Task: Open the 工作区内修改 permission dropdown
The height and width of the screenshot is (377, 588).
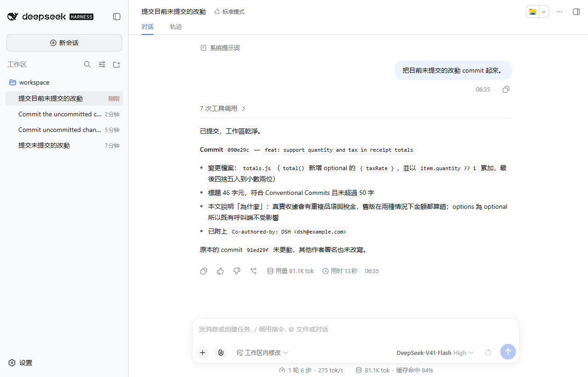Action: (262, 353)
